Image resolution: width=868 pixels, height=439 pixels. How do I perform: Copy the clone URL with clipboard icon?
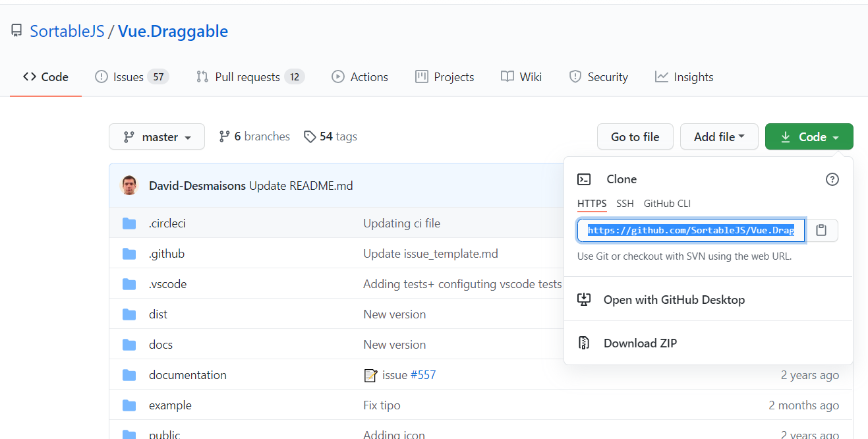[x=821, y=230]
